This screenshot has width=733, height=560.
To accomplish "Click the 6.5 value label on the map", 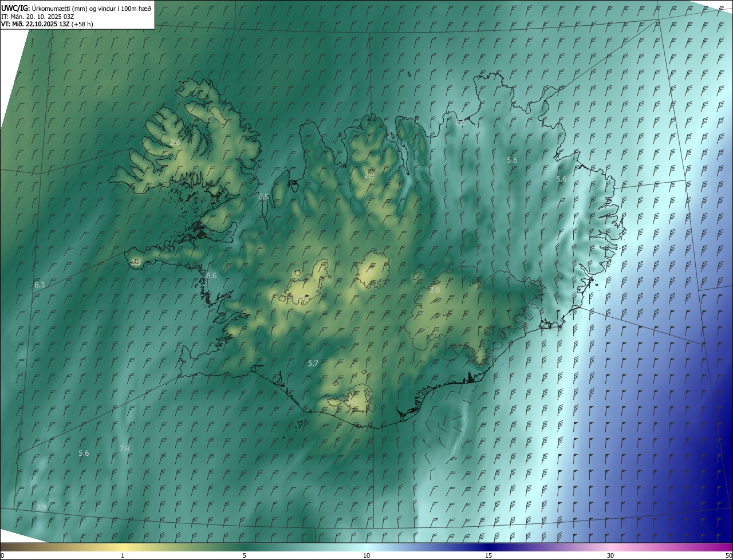I will point(263,196).
